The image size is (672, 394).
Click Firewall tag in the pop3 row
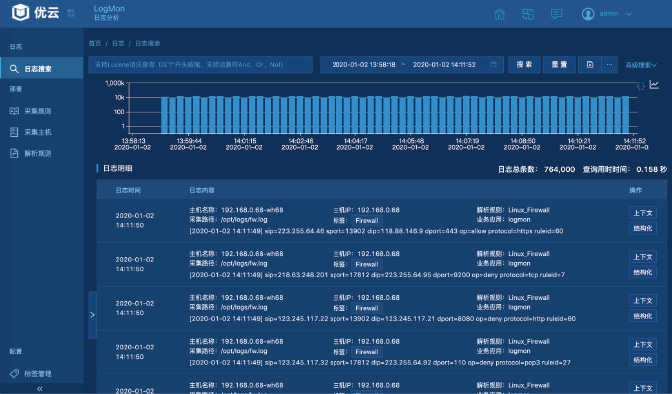(x=366, y=352)
